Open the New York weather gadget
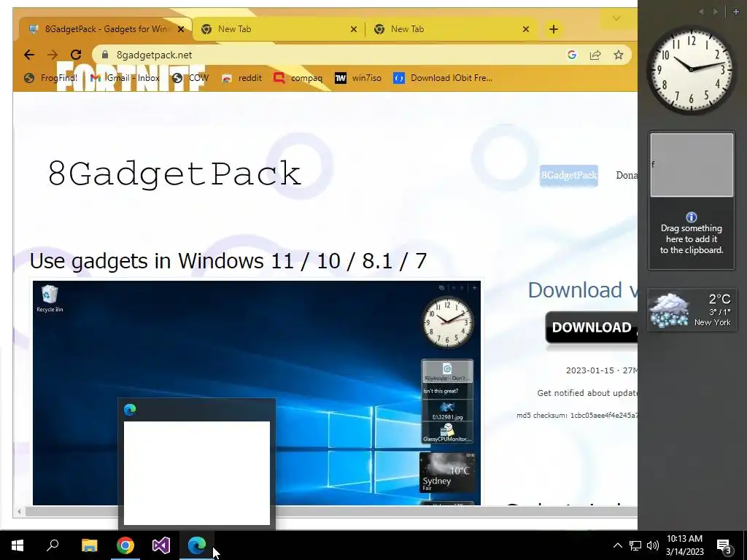The width and height of the screenshot is (747, 560). pos(692,311)
